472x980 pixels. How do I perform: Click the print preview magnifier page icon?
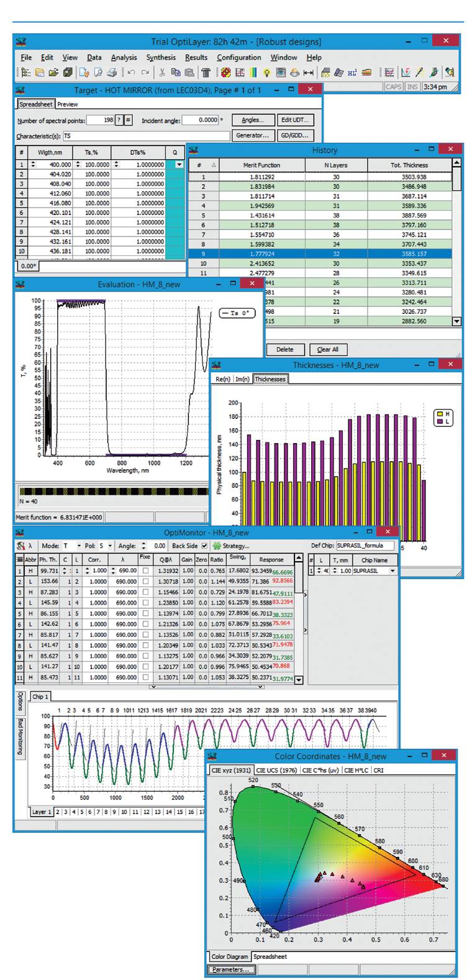98,73
